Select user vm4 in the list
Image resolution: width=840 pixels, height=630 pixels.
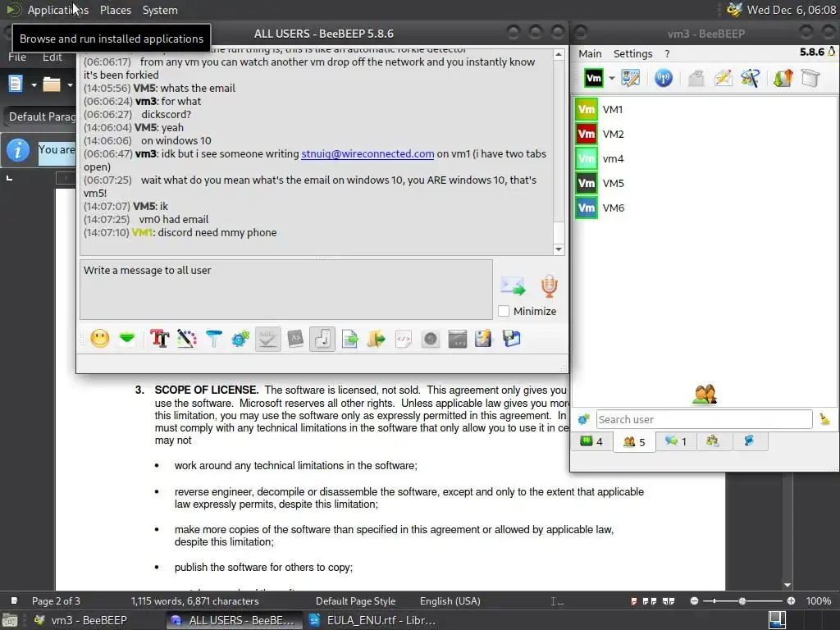point(705,158)
